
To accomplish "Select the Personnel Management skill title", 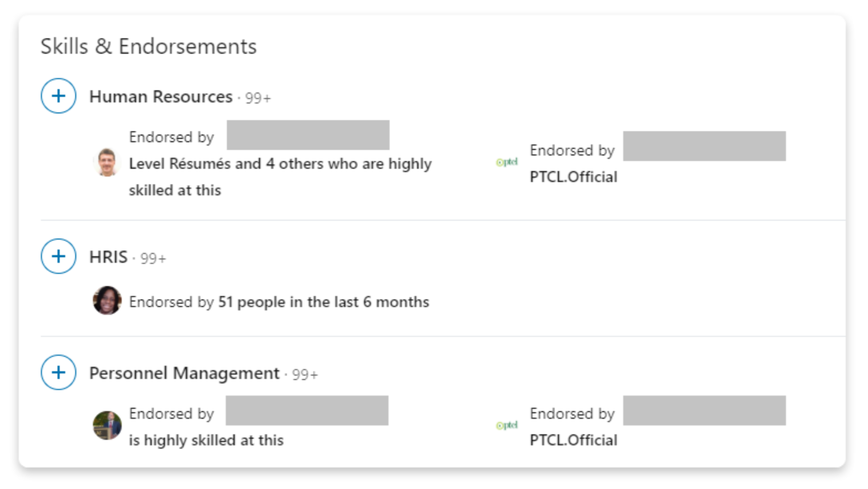I will click(184, 373).
